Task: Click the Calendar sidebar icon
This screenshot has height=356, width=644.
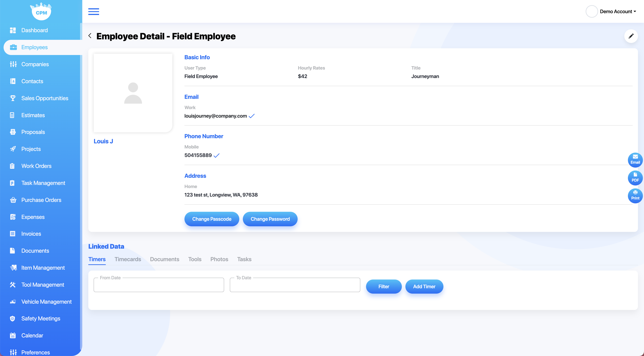Action: (x=13, y=335)
